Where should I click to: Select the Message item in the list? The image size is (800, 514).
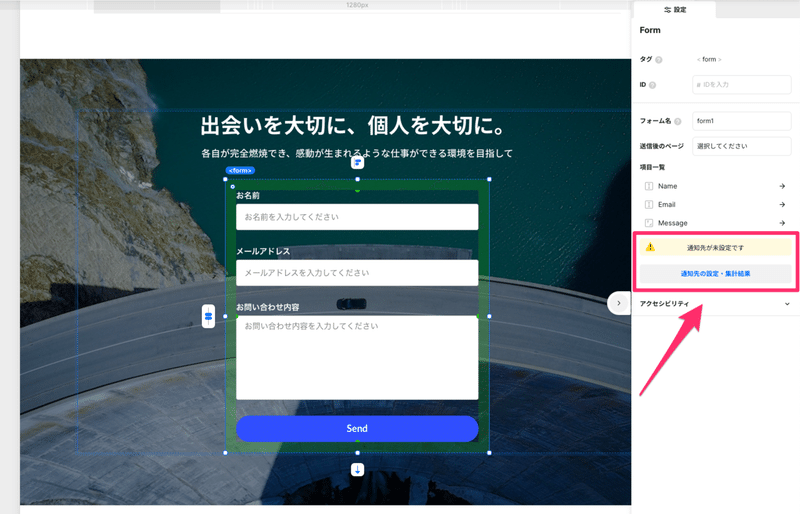click(x=714, y=223)
